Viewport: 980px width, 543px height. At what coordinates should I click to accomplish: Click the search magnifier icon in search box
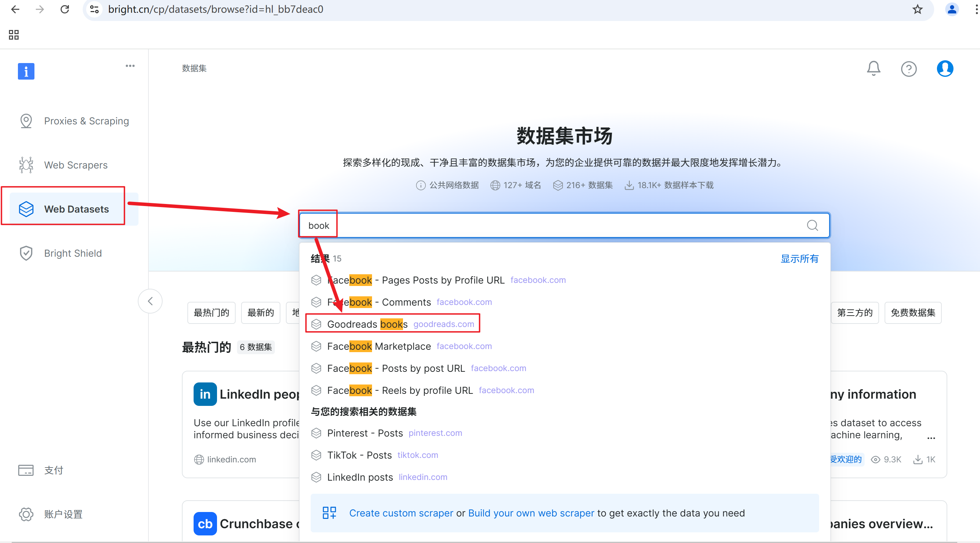(x=812, y=225)
